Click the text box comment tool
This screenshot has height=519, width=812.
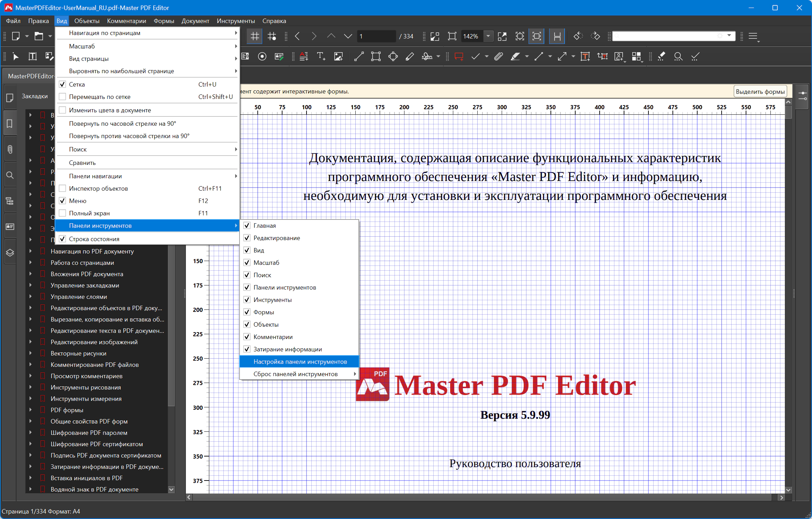585,56
